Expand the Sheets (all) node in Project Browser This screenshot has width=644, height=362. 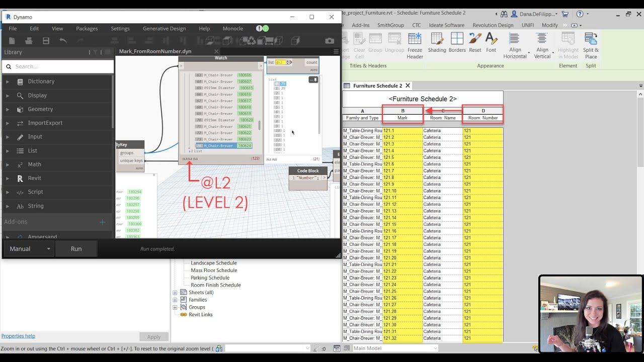tap(175, 293)
